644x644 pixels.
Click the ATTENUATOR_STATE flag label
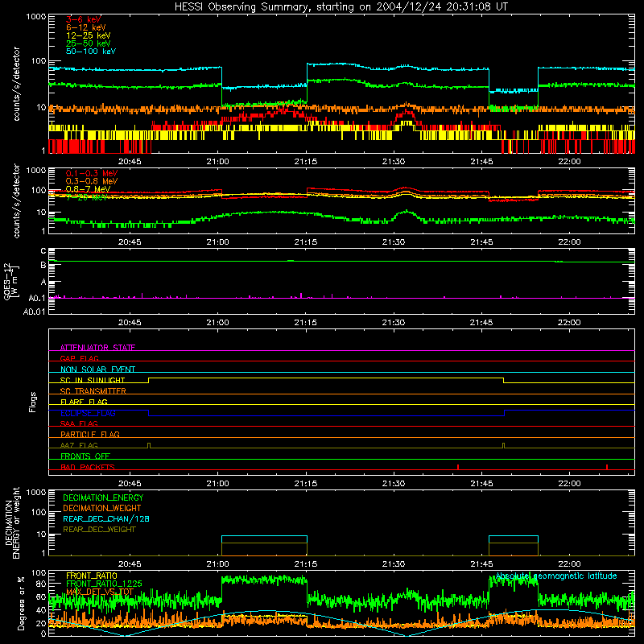[97, 348]
